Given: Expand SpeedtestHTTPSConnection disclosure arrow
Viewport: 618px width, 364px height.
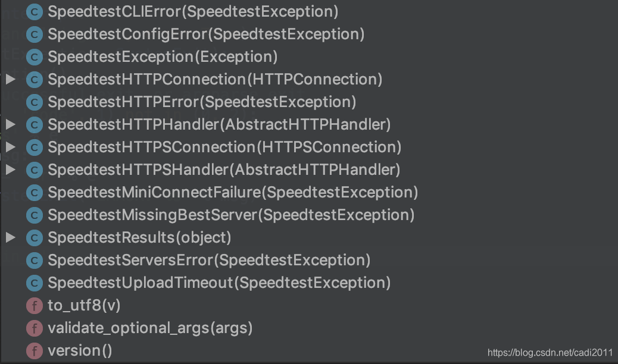Looking at the screenshot, I should [x=11, y=147].
